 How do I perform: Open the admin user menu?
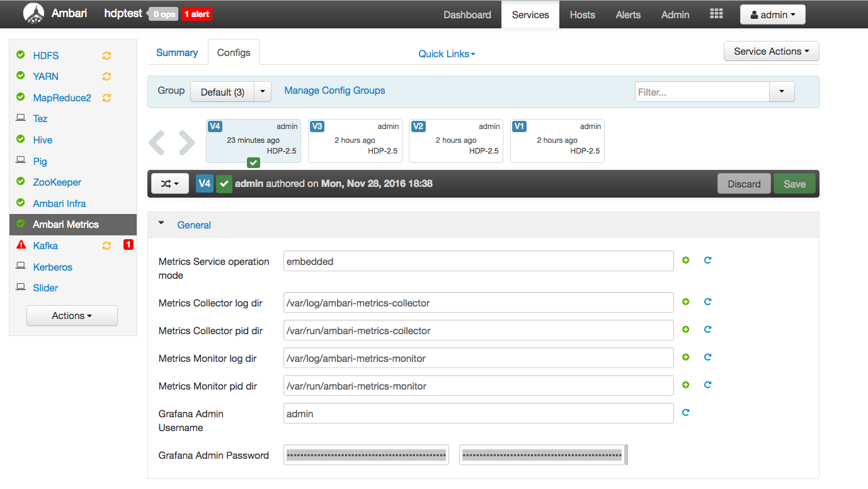click(x=772, y=14)
